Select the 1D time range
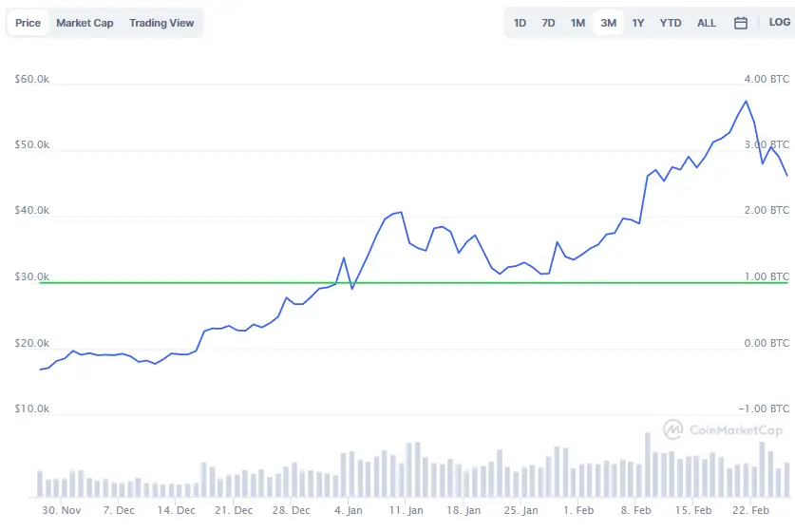Viewport: 795px width, 532px height. pos(520,23)
